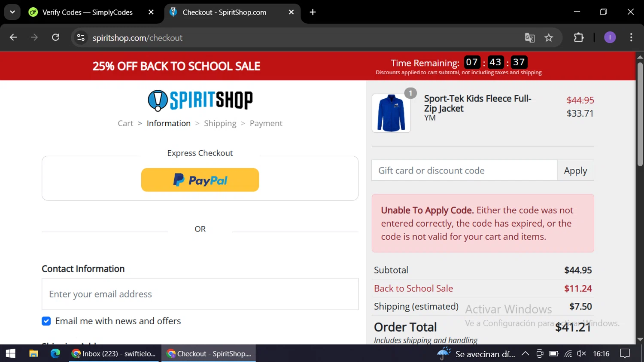The width and height of the screenshot is (644, 362).
Task: Click the 25% OFF BACK TO SCHOOL SALE banner
Action: point(176,66)
